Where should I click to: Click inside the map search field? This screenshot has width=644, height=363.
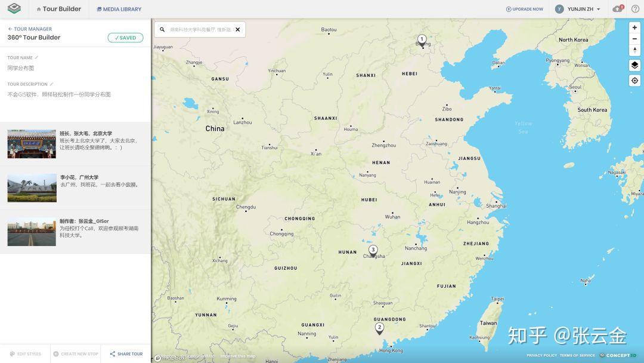coord(202,30)
